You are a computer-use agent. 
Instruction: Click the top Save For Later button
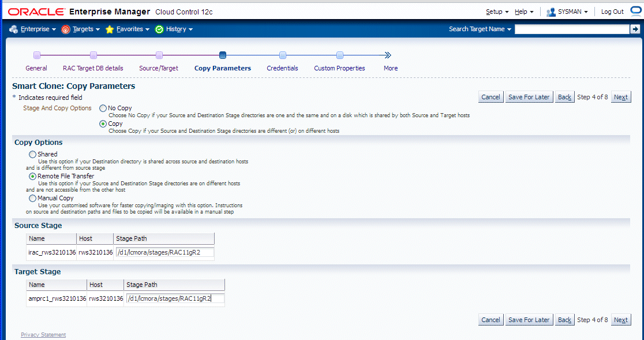pyautogui.click(x=529, y=97)
